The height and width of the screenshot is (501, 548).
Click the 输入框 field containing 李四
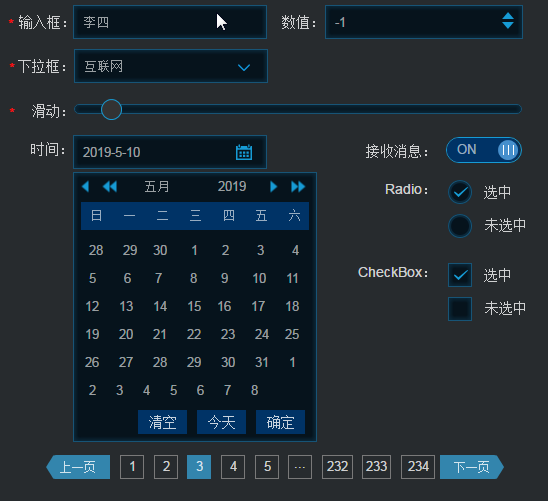(170, 22)
